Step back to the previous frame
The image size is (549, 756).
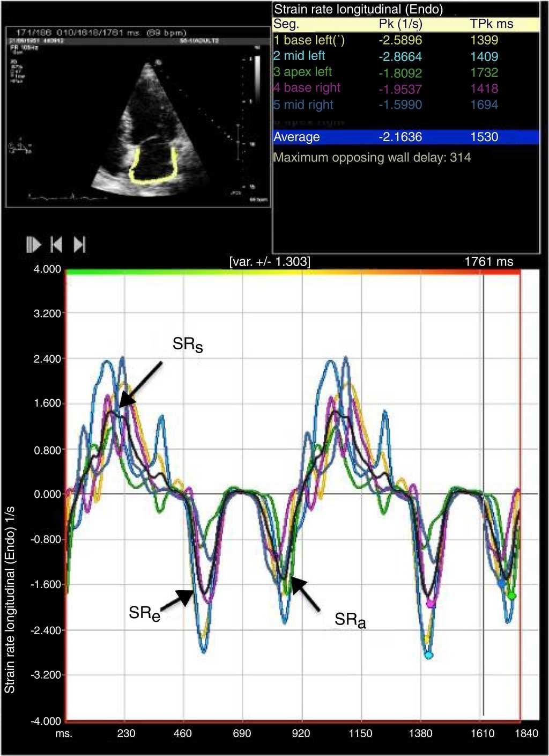[x=56, y=245]
